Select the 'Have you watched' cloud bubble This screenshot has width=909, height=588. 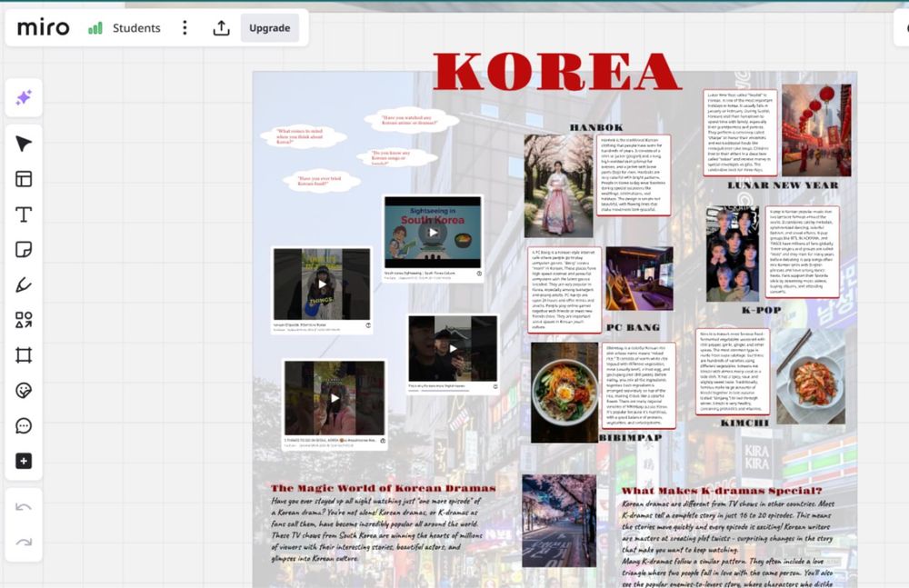point(411,121)
